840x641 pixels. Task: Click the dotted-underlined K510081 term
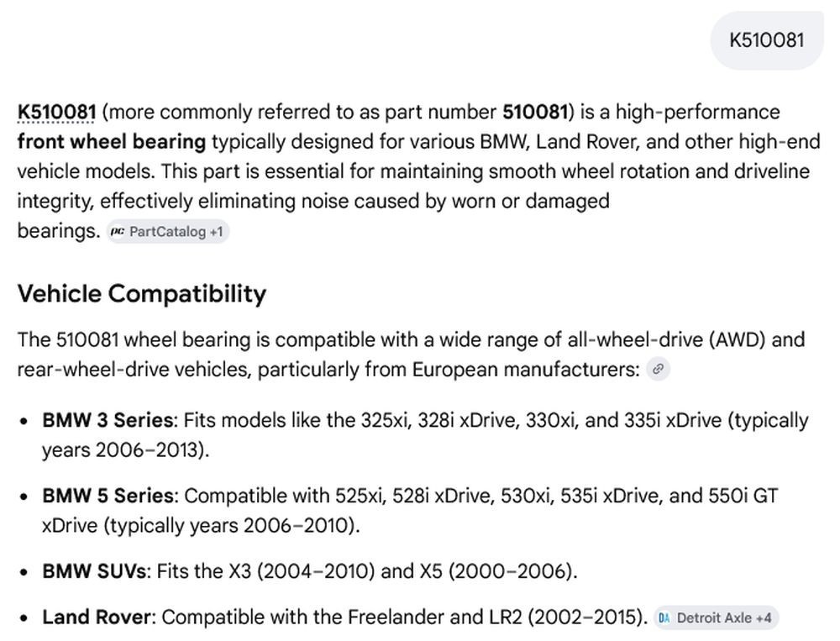coord(57,113)
